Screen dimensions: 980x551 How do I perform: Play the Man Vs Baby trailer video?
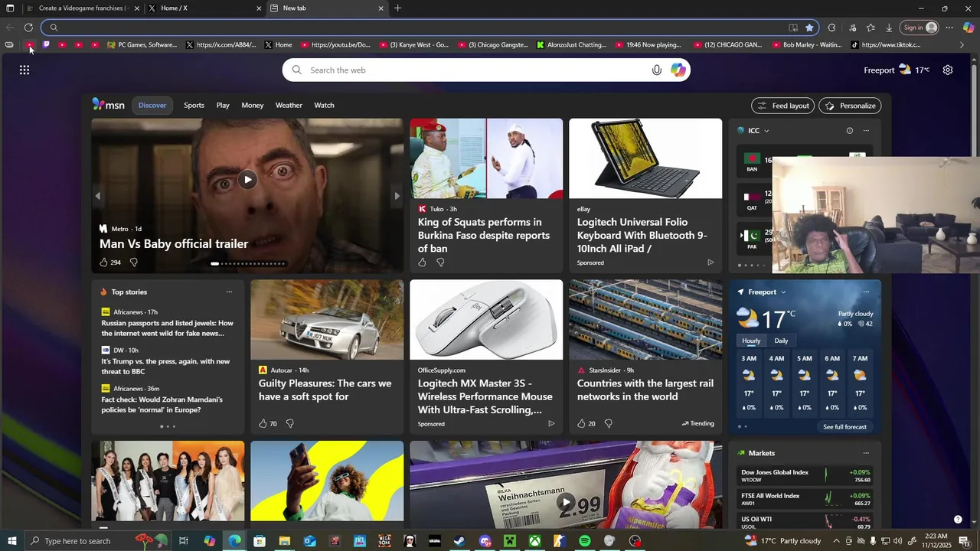[247, 180]
